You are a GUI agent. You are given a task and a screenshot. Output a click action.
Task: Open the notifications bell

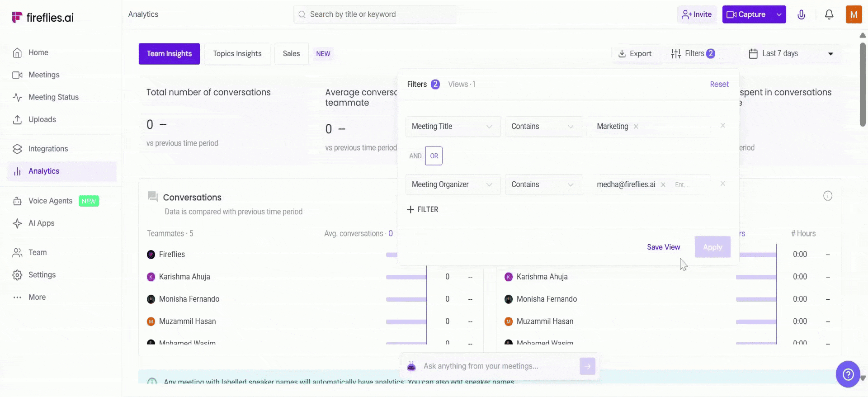[x=829, y=14]
